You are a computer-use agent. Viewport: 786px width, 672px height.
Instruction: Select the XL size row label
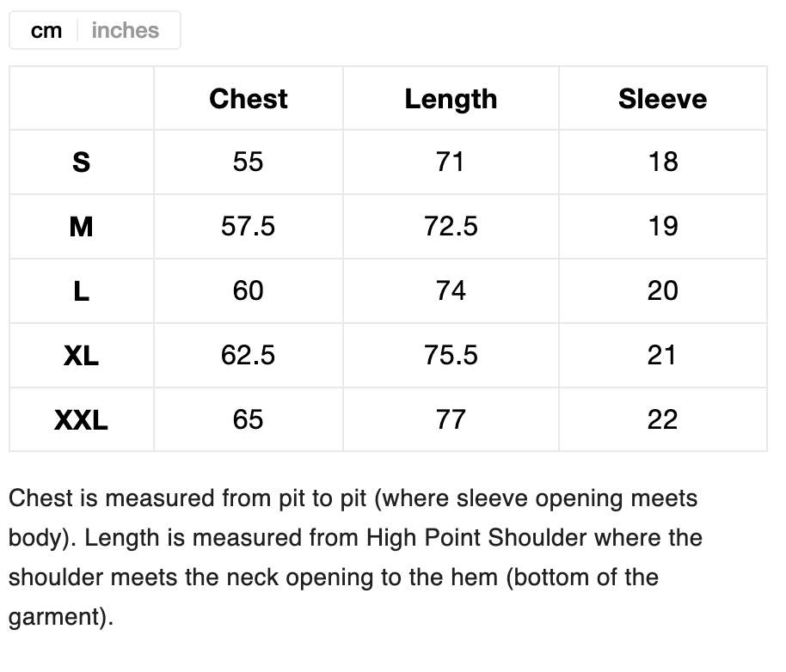point(82,355)
